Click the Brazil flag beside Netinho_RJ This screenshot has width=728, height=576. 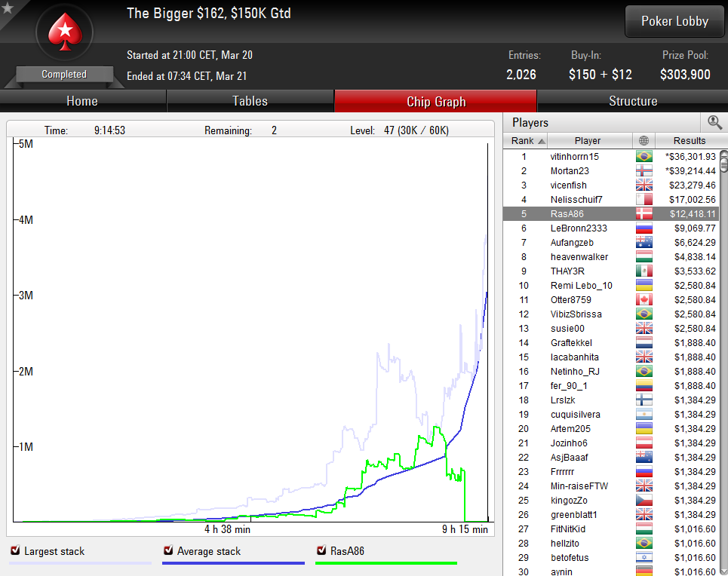[644, 372]
